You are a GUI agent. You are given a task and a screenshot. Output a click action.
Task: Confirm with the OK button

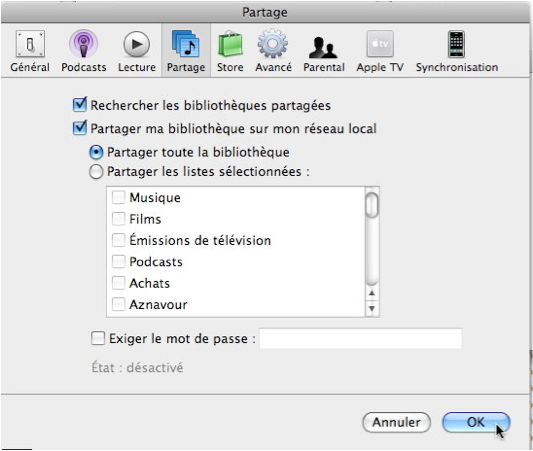pyautogui.click(x=476, y=422)
